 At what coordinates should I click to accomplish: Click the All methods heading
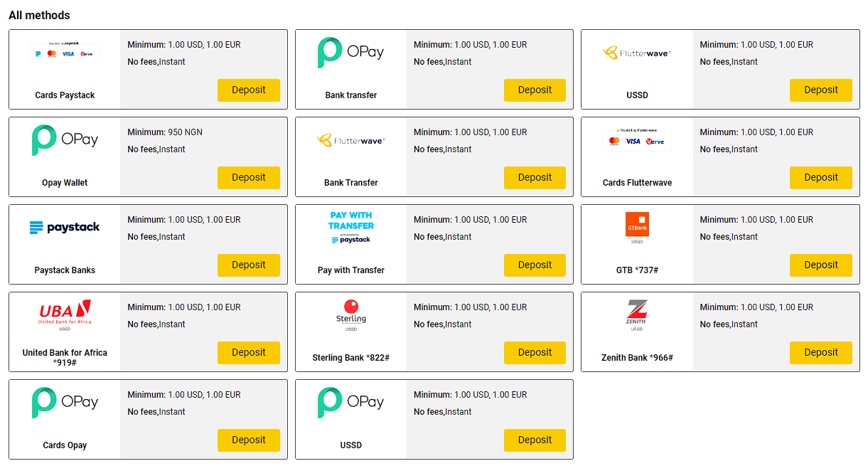coord(38,15)
